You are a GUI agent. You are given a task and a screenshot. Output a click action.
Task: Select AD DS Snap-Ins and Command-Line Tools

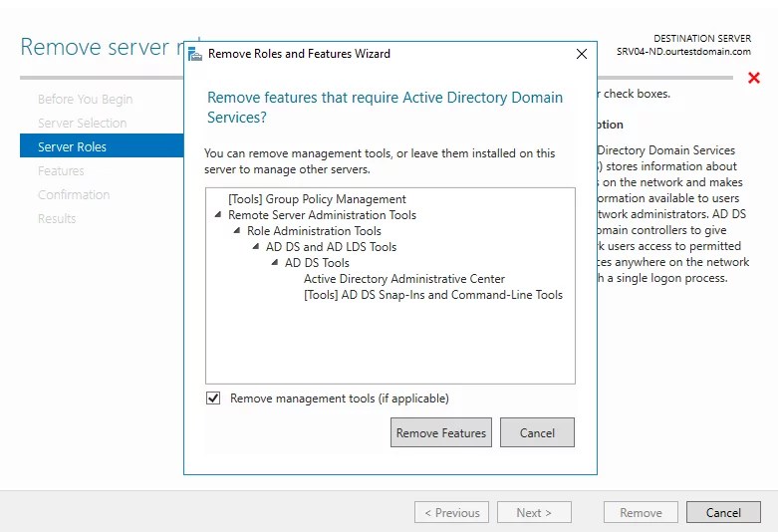point(433,294)
